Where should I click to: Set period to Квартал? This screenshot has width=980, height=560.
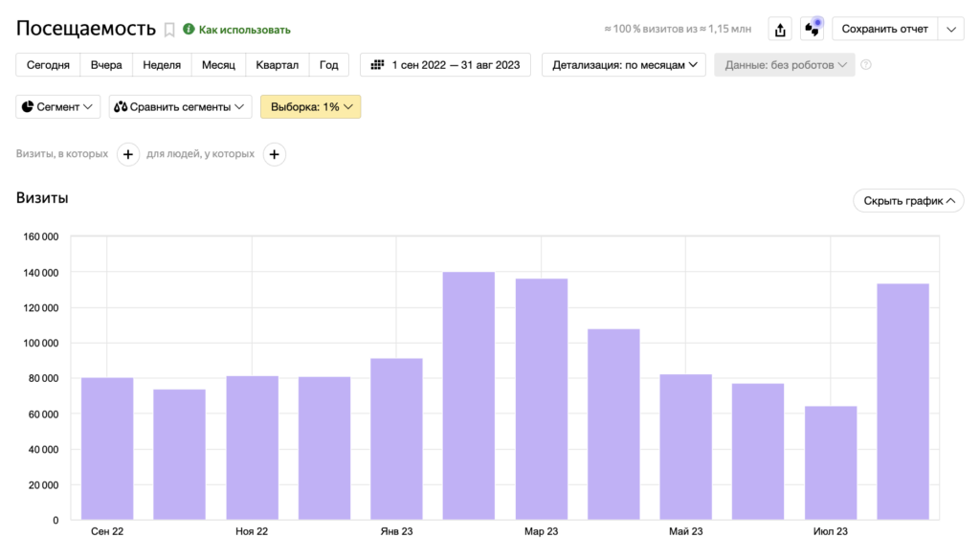[x=277, y=65]
